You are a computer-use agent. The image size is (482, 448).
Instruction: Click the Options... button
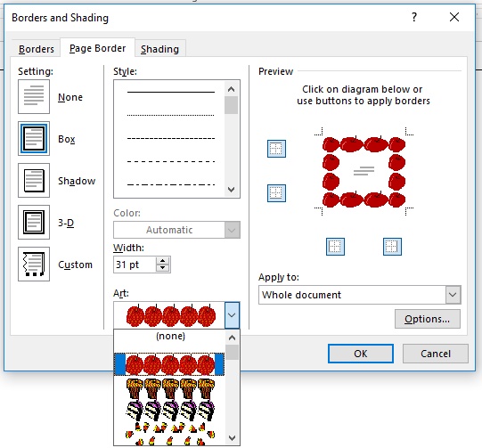[428, 319]
